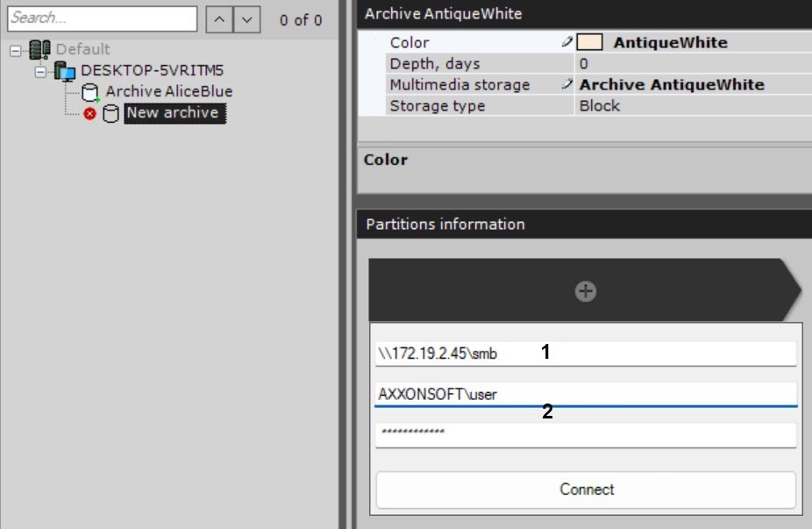The image size is (812, 529).
Task: Click the 0 of 0 search counter
Action: pyautogui.click(x=301, y=20)
